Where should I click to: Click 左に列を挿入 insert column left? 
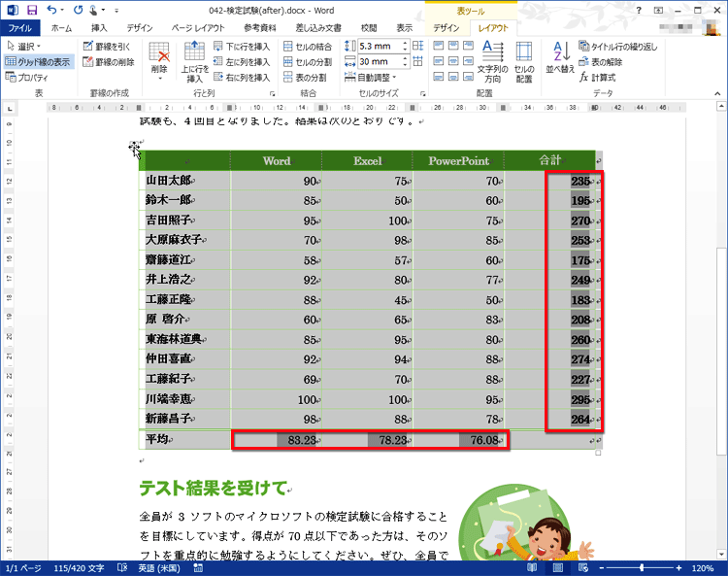pyautogui.click(x=242, y=62)
